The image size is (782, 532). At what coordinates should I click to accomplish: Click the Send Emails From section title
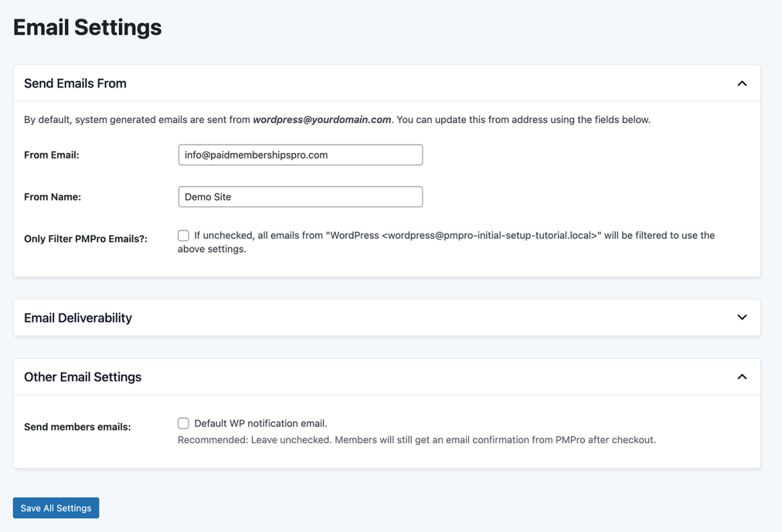click(x=75, y=83)
